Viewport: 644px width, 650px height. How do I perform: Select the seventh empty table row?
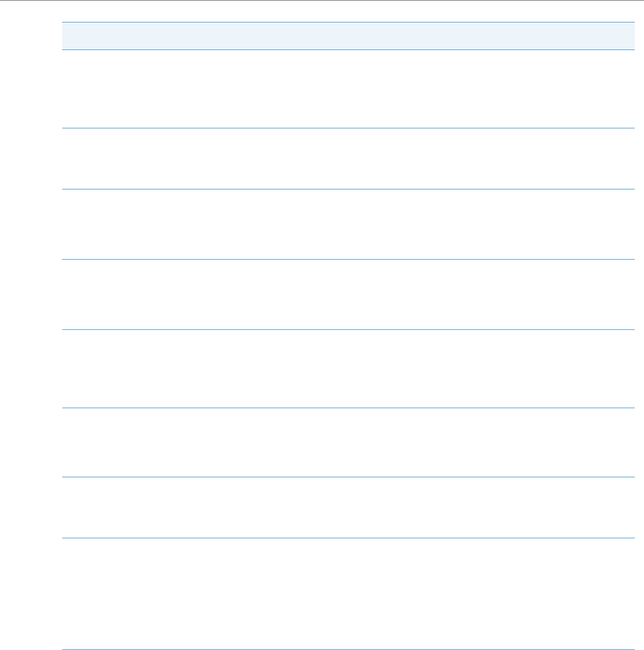(x=348, y=508)
